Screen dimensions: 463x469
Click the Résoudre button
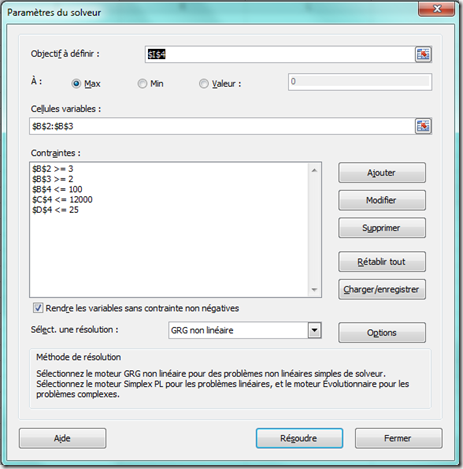[x=299, y=438]
